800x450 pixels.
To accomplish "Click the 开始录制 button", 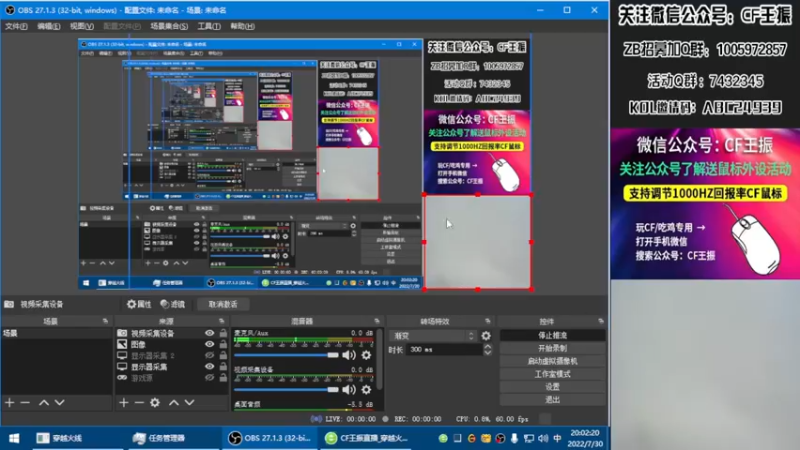I will pyautogui.click(x=553, y=348).
